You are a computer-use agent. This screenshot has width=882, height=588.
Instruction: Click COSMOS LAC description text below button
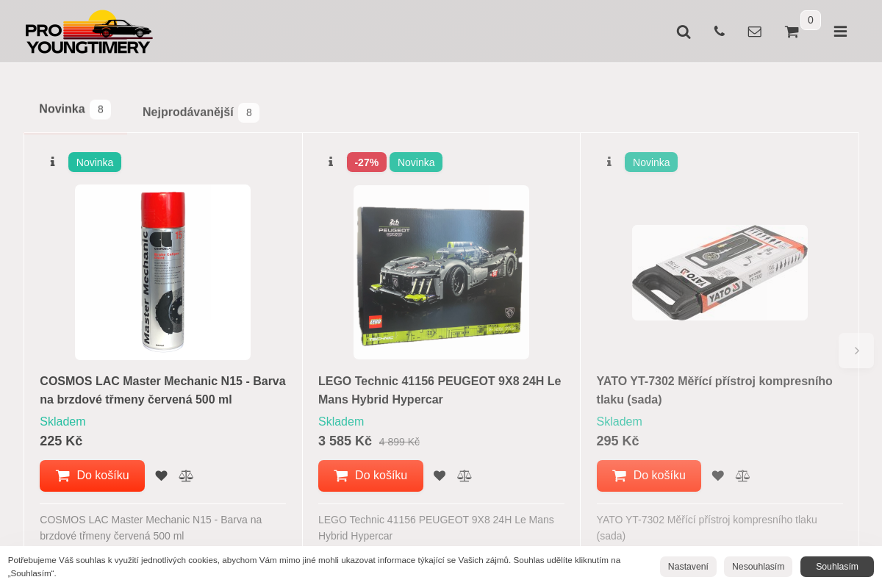(x=151, y=528)
